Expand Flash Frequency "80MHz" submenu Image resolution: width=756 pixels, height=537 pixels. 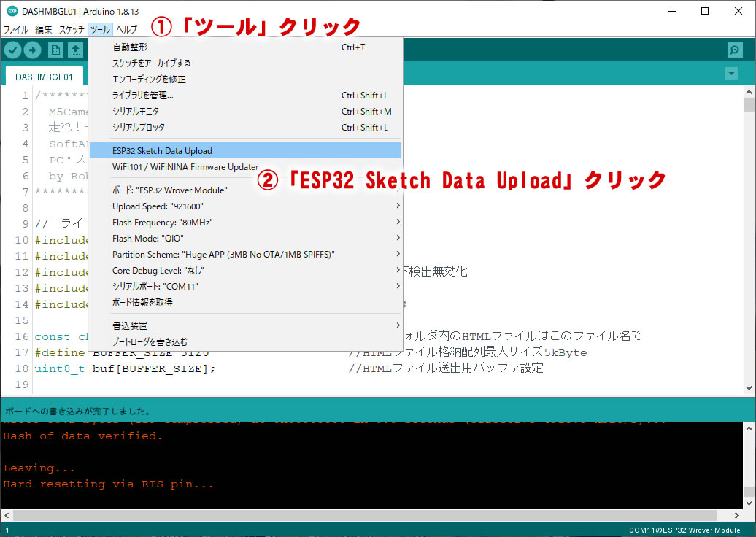point(245,223)
